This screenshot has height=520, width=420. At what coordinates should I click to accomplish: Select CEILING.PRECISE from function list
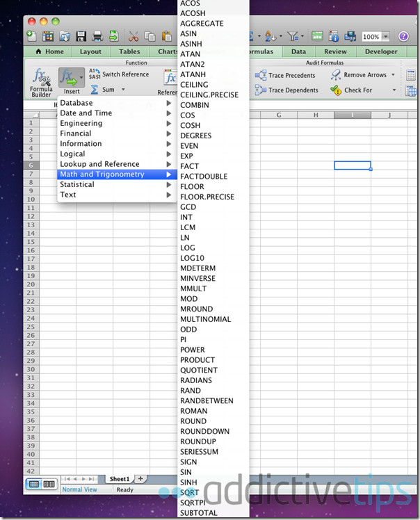[213, 95]
